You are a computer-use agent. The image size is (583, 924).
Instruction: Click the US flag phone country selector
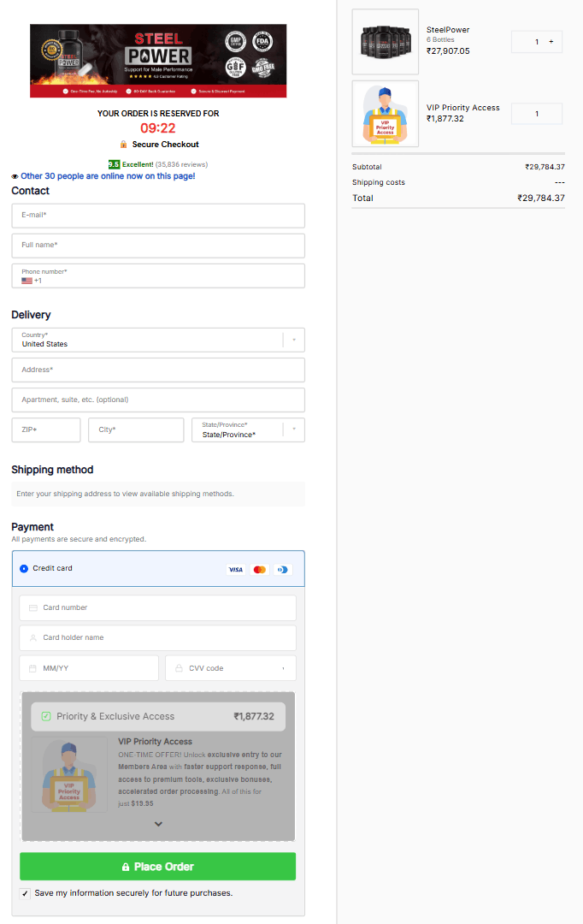tap(27, 281)
